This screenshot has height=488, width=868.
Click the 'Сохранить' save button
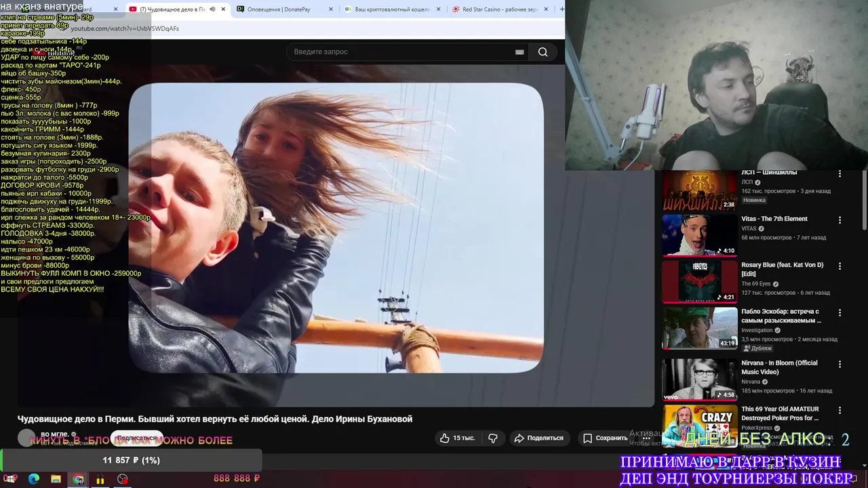606,438
